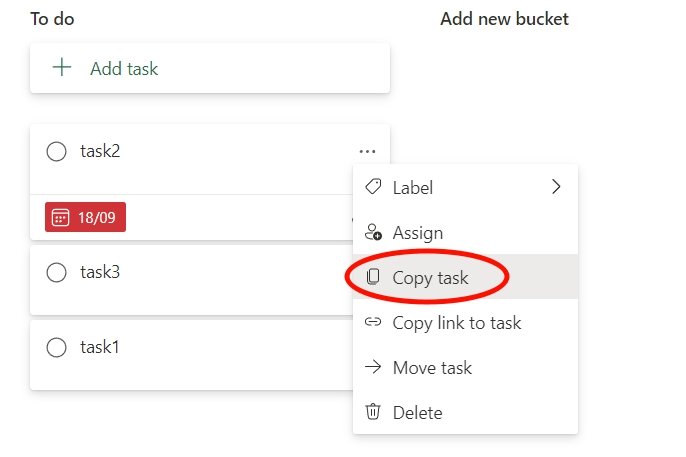Choose Move task from the context menu
Viewport: 686px width, 457px height.
point(432,367)
